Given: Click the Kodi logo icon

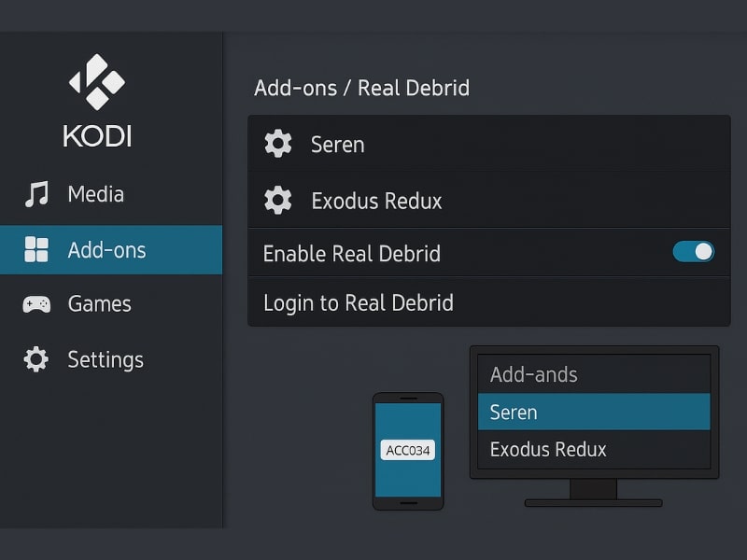Looking at the screenshot, I should point(97,82).
